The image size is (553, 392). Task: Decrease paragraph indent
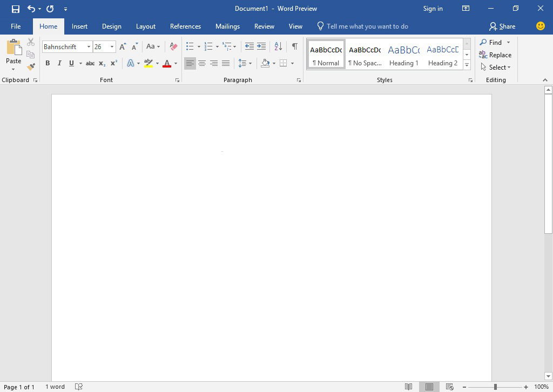point(249,46)
